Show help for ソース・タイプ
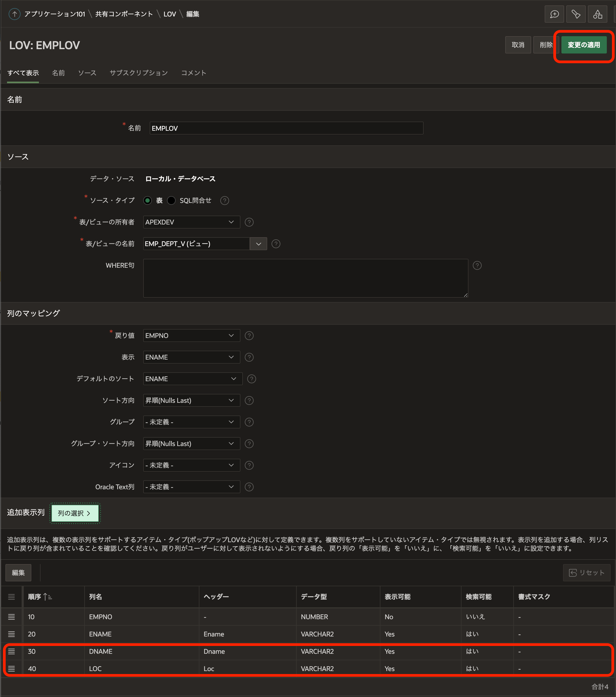The image size is (616, 697). [225, 200]
